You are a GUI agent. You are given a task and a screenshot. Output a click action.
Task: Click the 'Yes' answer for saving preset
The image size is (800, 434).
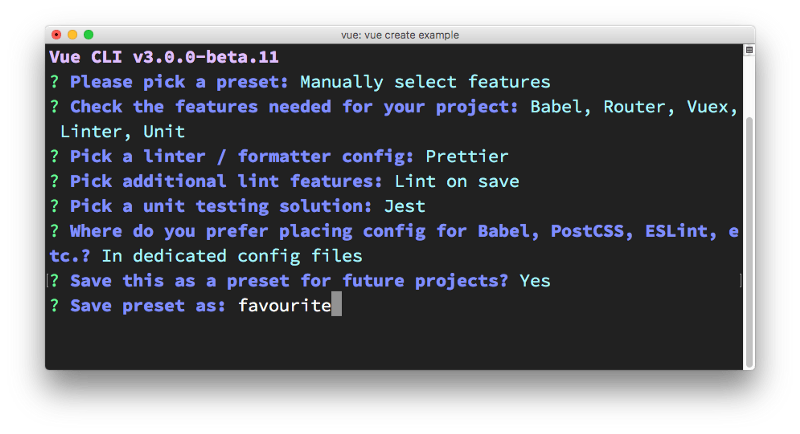[535, 280]
